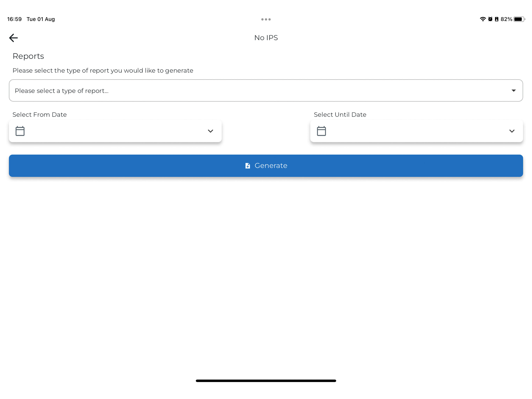Tap the 82% battery percentage

(x=506, y=19)
